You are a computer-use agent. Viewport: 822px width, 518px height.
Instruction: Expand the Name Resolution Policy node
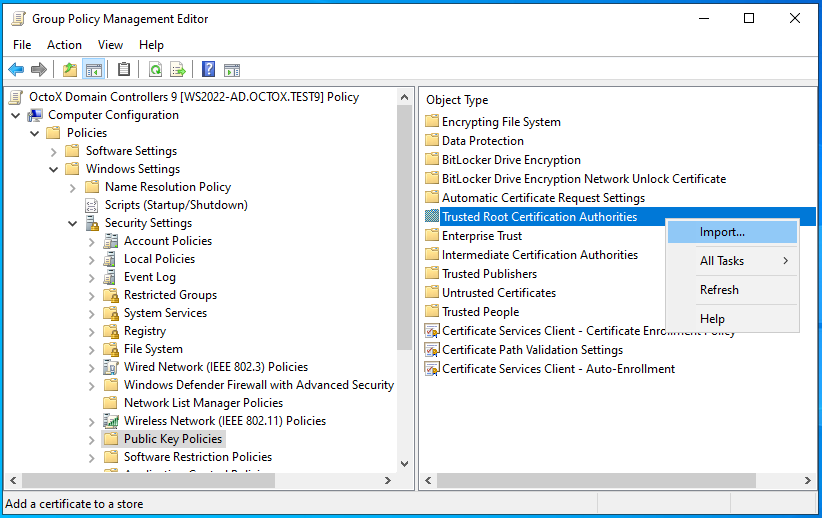click(72, 188)
